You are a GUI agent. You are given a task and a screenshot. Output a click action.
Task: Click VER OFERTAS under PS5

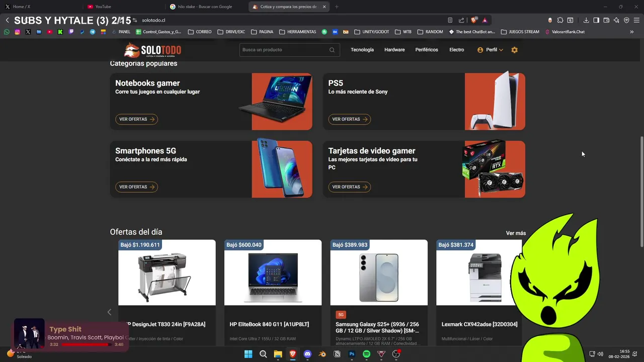[350, 119]
